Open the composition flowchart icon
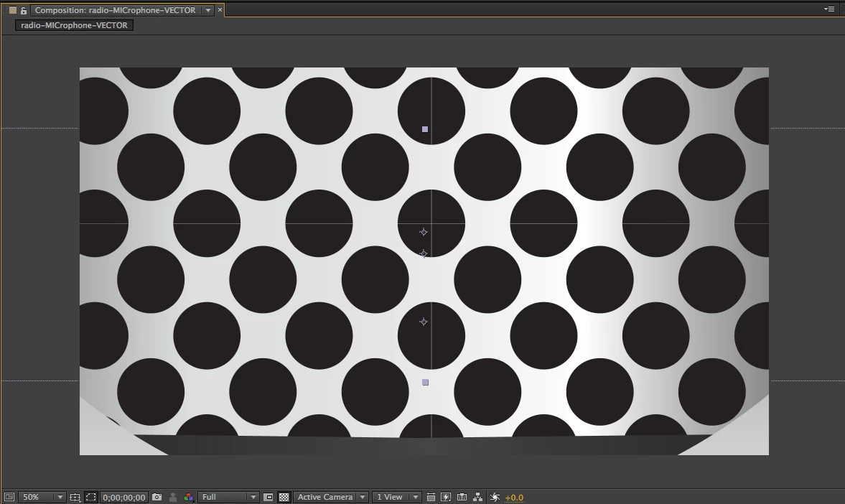845x504 pixels. point(477,497)
